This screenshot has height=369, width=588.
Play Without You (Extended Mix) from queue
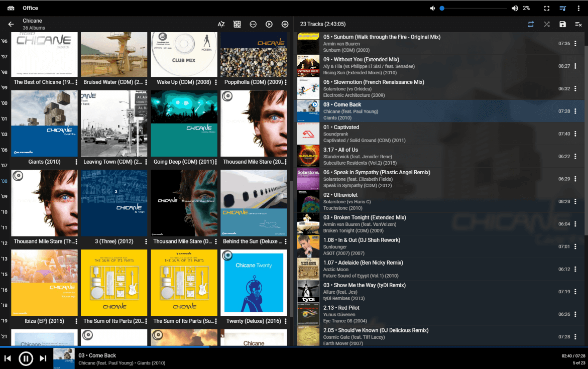pyautogui.click(x=441, y=66)
